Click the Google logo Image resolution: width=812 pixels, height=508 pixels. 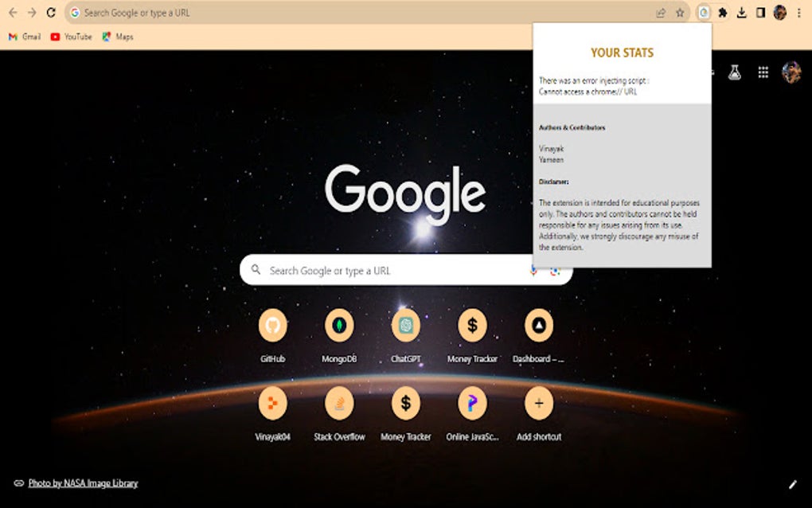coord(405,193)
